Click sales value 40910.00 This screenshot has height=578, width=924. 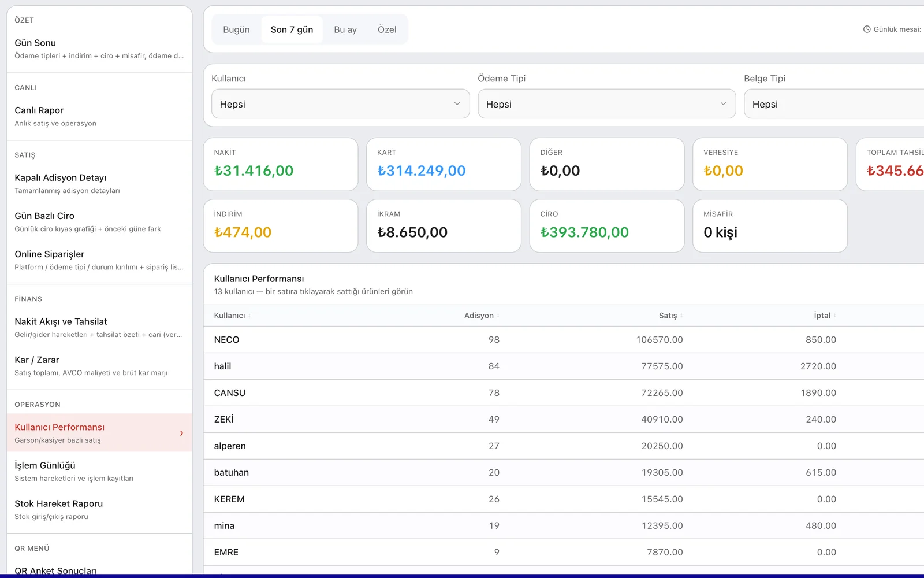click(662, 420)
